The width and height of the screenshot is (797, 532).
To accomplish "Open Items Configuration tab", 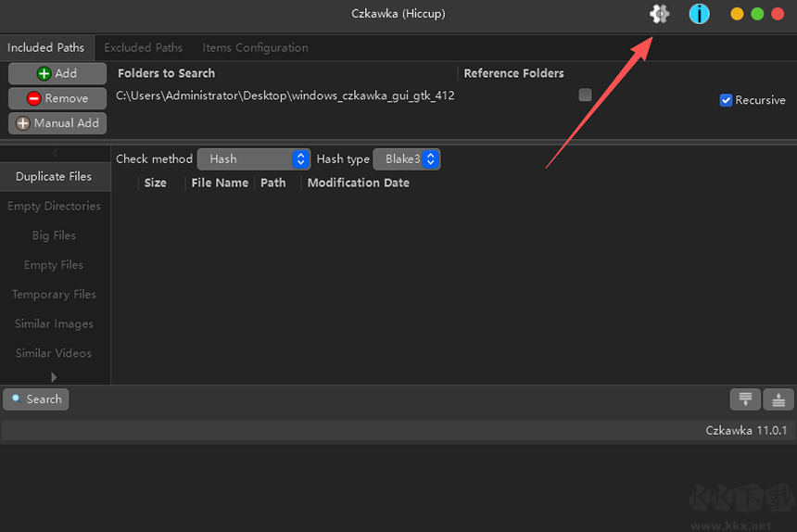I will [255, 48].
